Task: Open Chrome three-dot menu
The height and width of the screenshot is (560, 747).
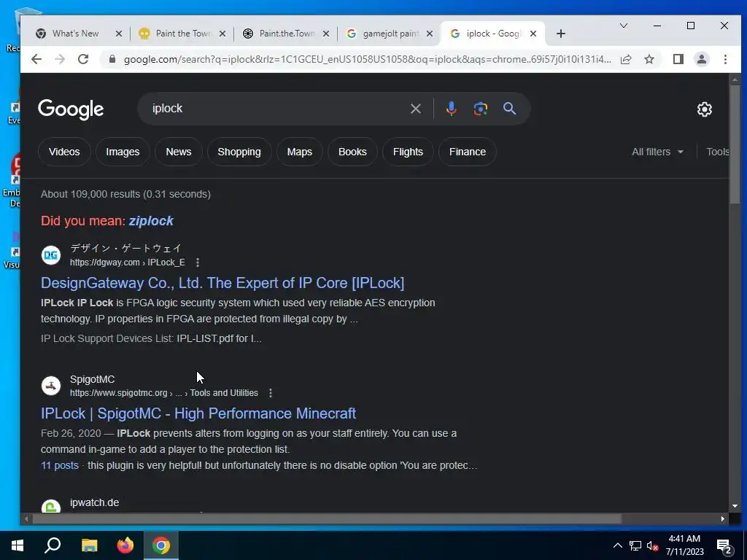Action: 725,60
